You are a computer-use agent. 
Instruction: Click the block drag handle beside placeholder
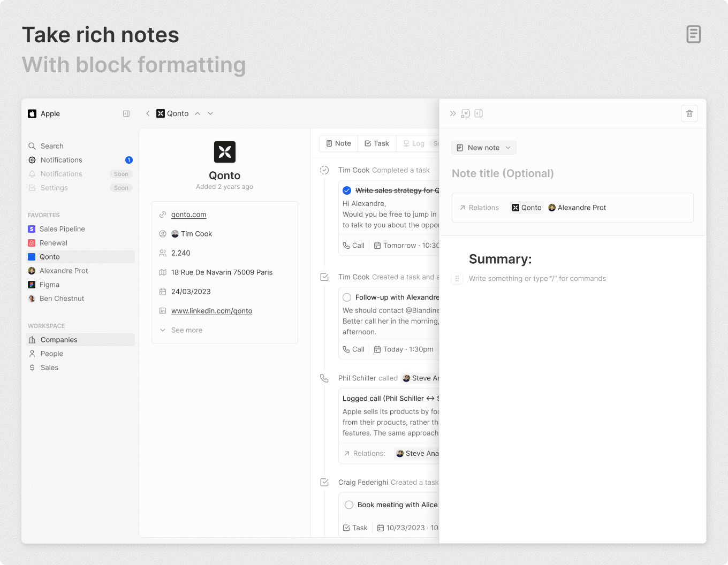[x=457, y=278]
